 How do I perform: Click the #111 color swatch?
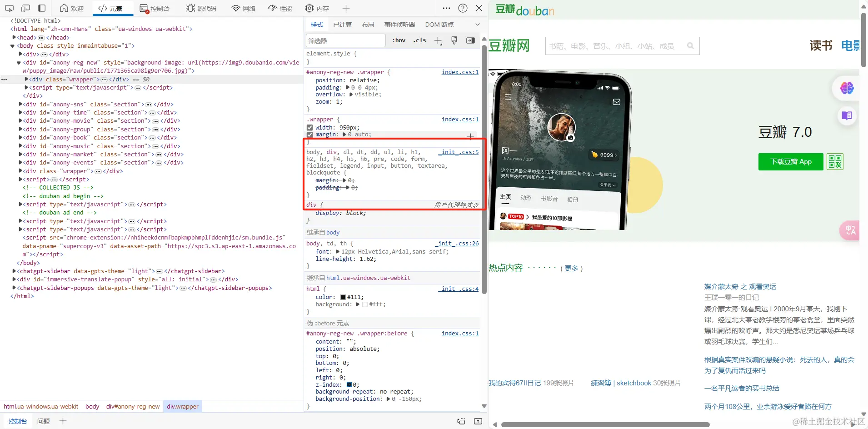[343, 297]
